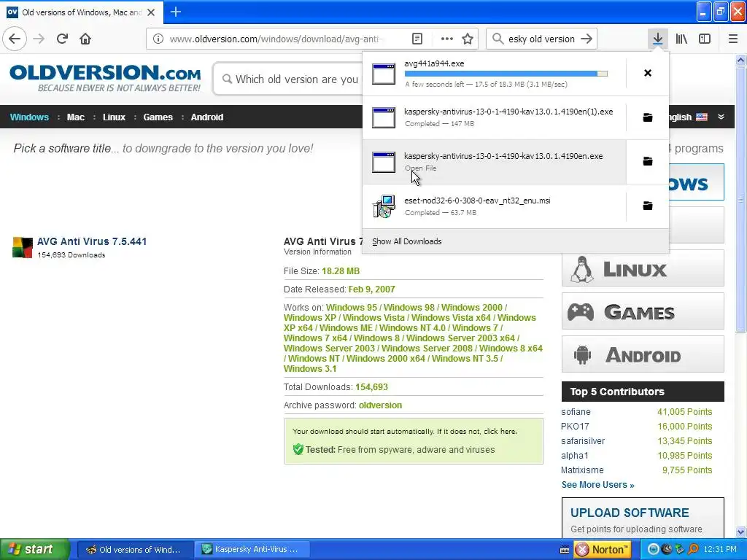Click the taskbar clock showing 12:31 PM
The image size is (747, 560).
click(x=719, y=550)
